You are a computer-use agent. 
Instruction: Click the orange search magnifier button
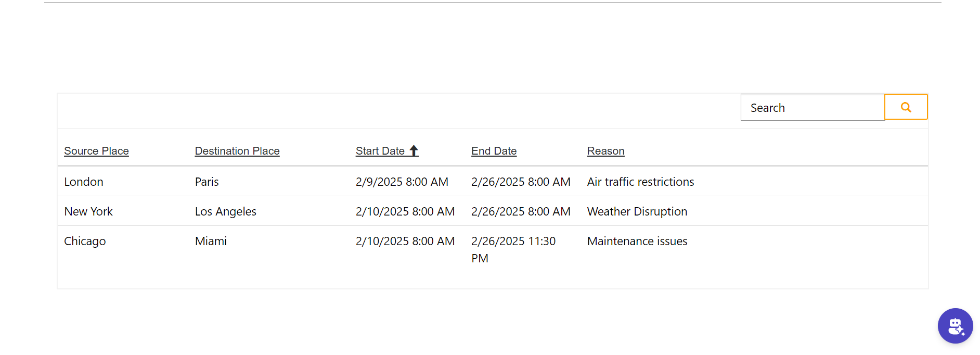[906, 107]
